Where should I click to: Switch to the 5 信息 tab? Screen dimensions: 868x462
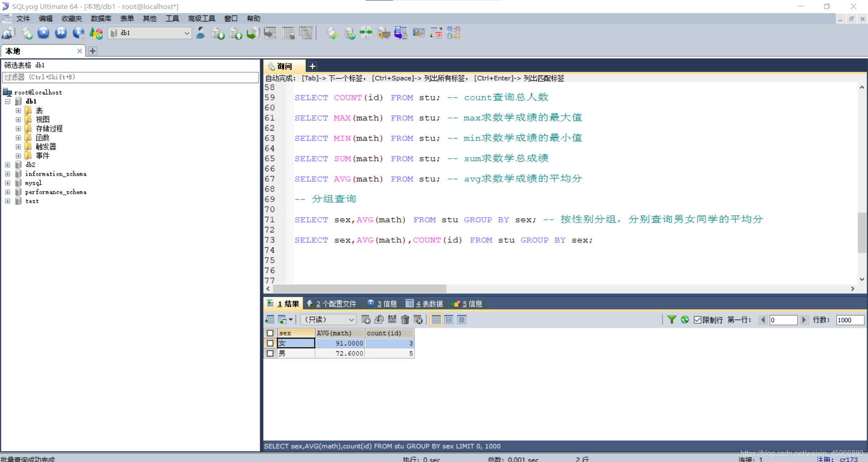468,304
